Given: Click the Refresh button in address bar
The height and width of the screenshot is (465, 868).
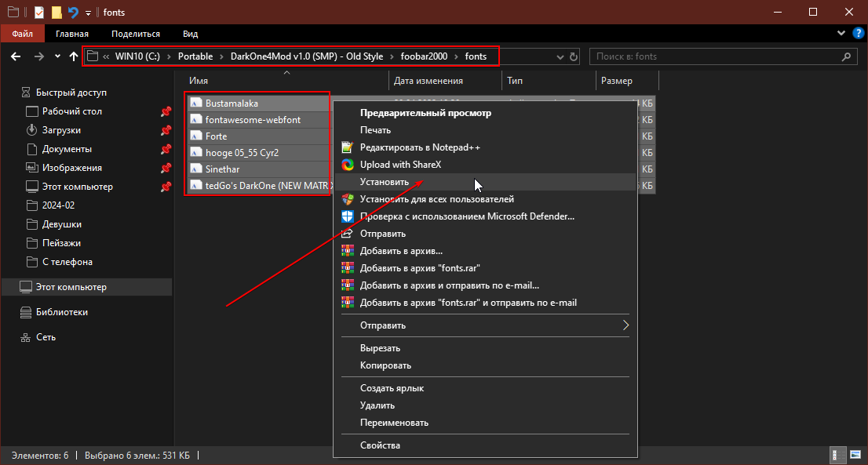Looking at the screenshot, I should 574,56.
